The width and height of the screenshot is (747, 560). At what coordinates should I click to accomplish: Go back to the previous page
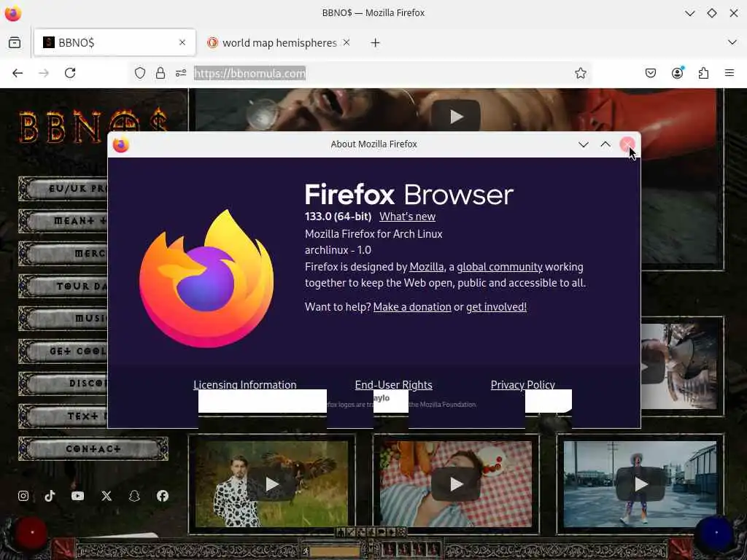[18, 73]
